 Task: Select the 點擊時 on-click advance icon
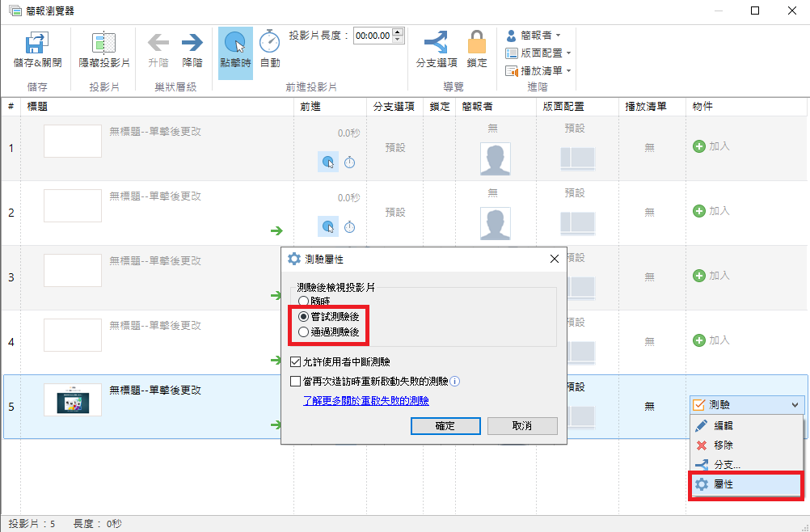[x=234, y=40]
